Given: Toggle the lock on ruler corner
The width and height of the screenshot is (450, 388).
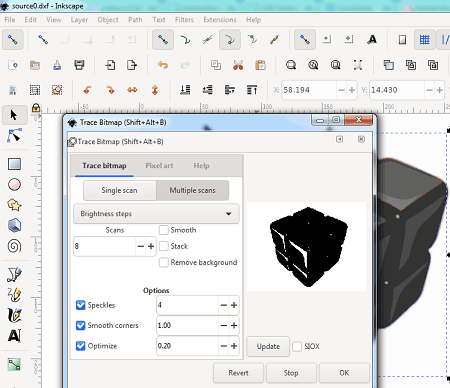Looking at the screenshot, I should click(x=36, y=108).
